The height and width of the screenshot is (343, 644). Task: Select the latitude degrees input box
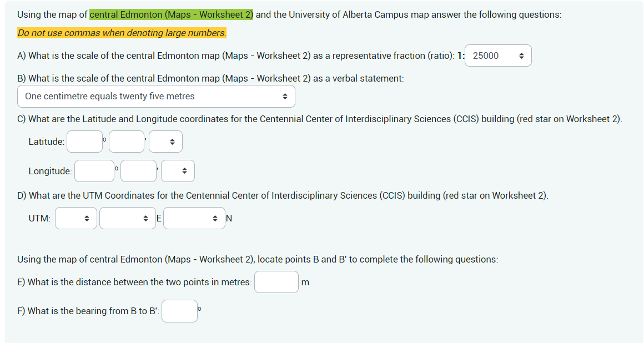point(84,142)
